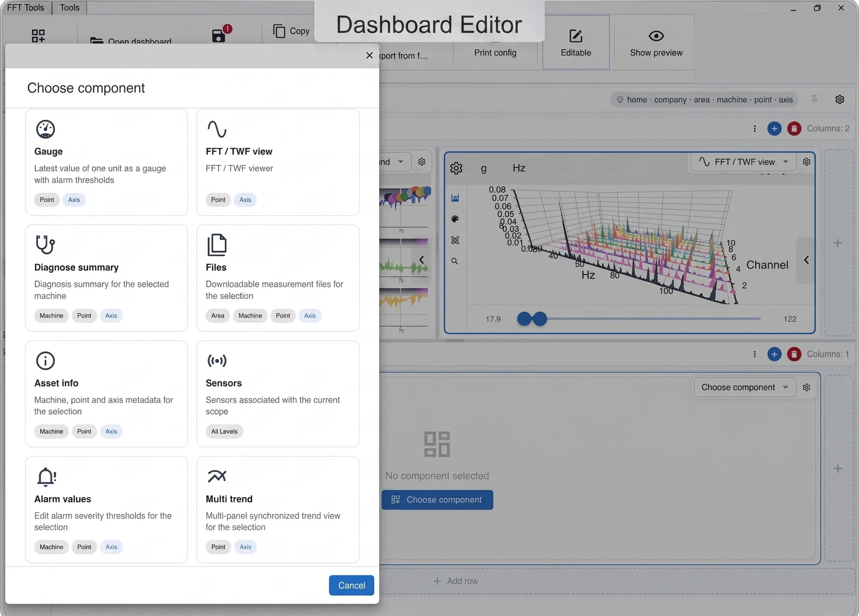
Task: Copy the dashboard
Action: click(291, 31)
